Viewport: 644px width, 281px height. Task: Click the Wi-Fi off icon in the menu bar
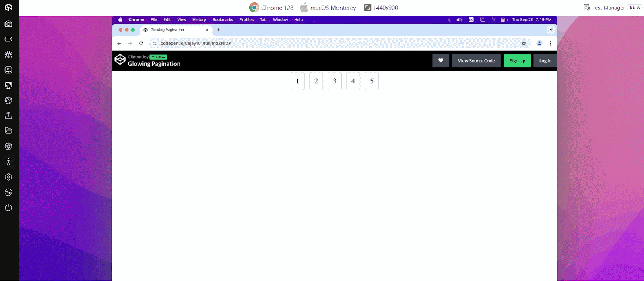[493, 19]
